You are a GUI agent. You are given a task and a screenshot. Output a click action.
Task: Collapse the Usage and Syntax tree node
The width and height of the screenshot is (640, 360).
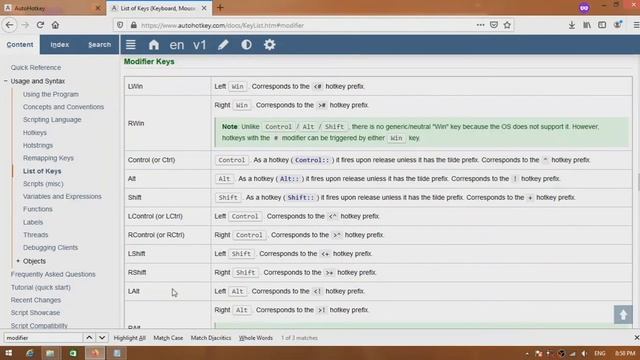coord(6,81)
